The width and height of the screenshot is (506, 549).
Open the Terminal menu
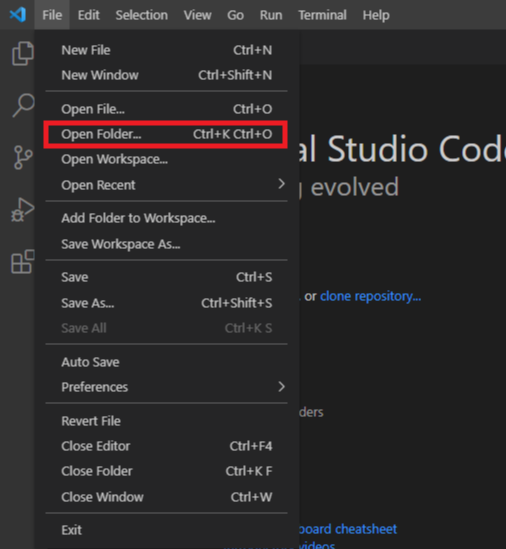point(322,15)
